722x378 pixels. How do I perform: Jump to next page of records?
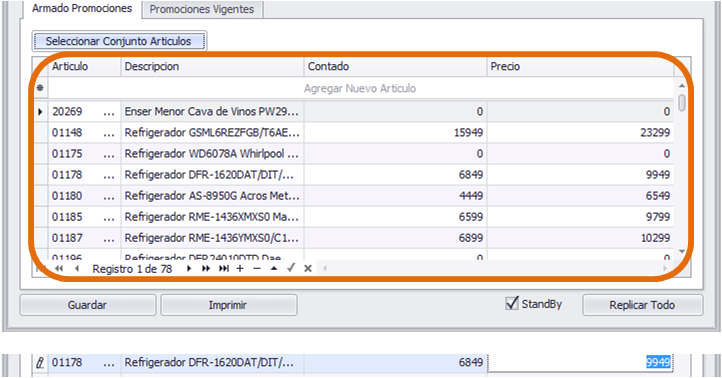[206, 268]
